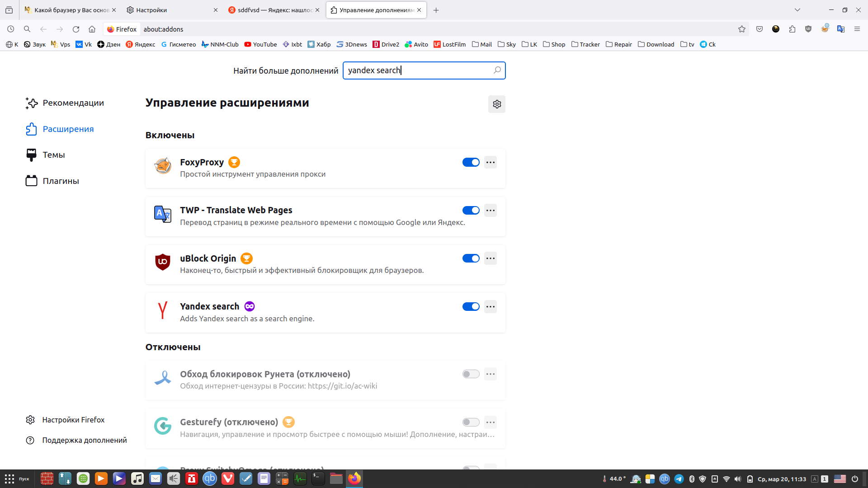Open Vivaldi browser from the taskbar

click(228, 479)
